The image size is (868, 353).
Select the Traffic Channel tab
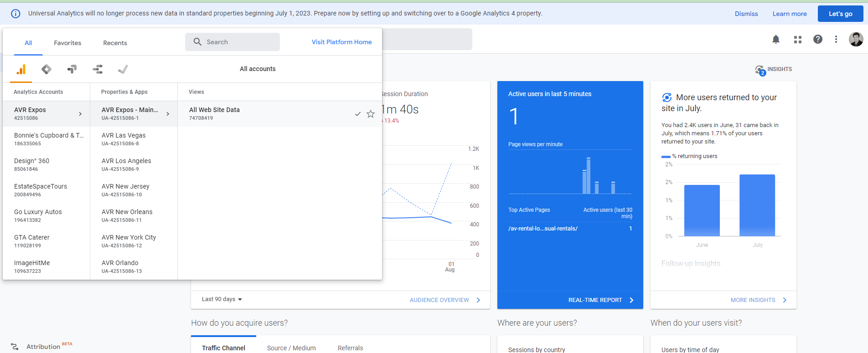click(x=223, y=348)
